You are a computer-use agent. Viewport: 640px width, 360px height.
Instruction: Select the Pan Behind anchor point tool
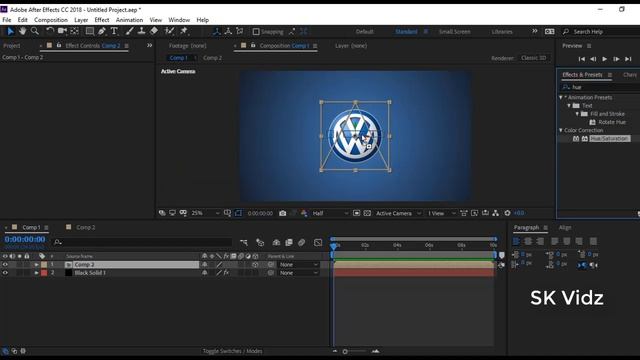pyautogui.click(x=75, y=31)
